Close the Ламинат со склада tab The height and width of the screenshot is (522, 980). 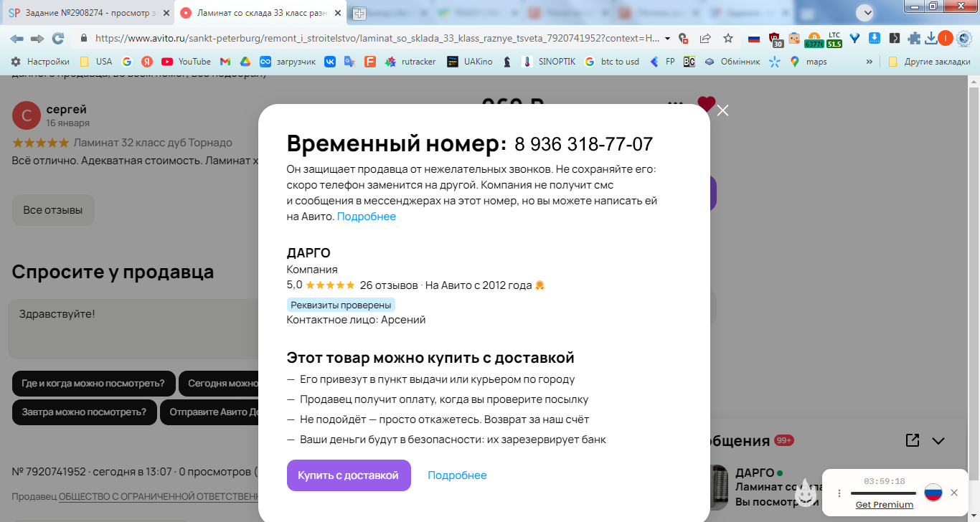(x=338, y=13)
